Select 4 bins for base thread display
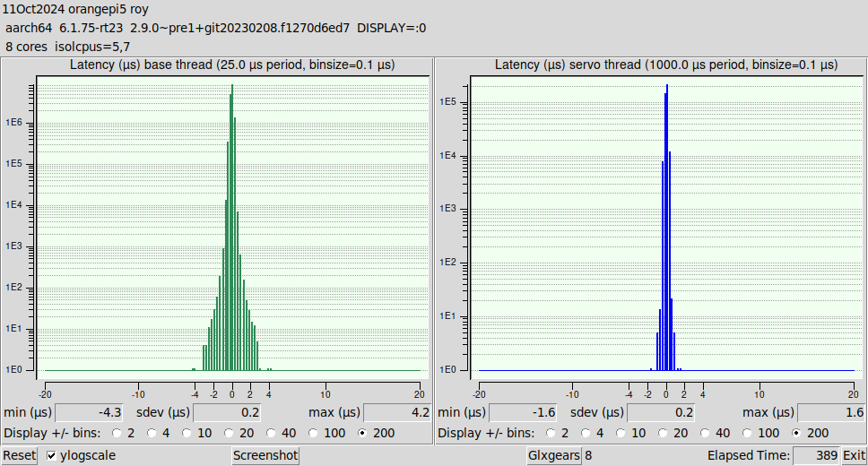868x466 pixels. (152, 433)
